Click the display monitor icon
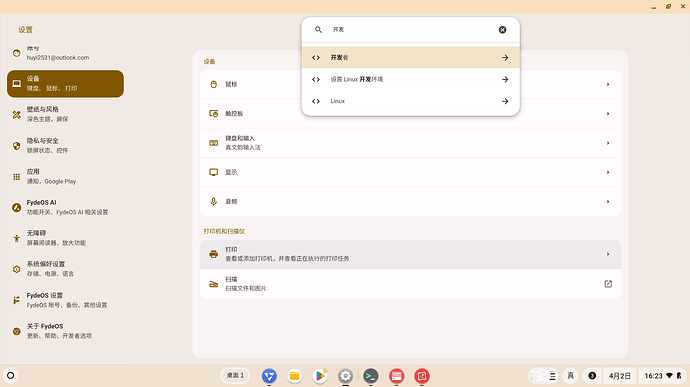The width and height of the screenshot is (690, 387). click(x=213, y=172)
